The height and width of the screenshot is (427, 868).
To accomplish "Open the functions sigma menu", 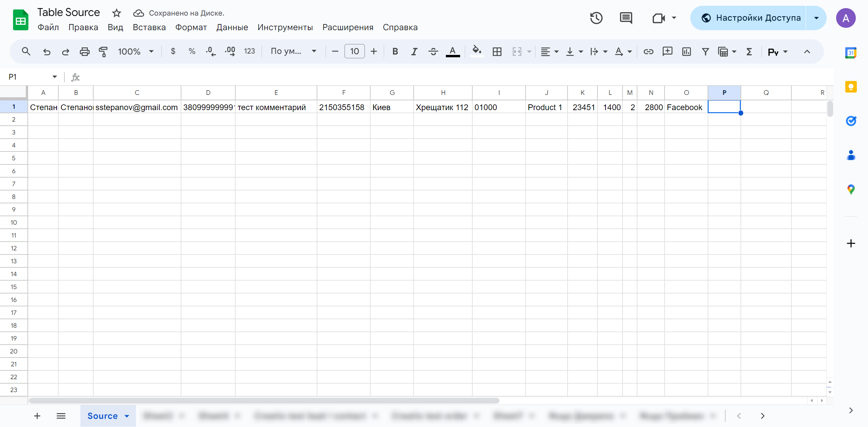I will (749, 52).
